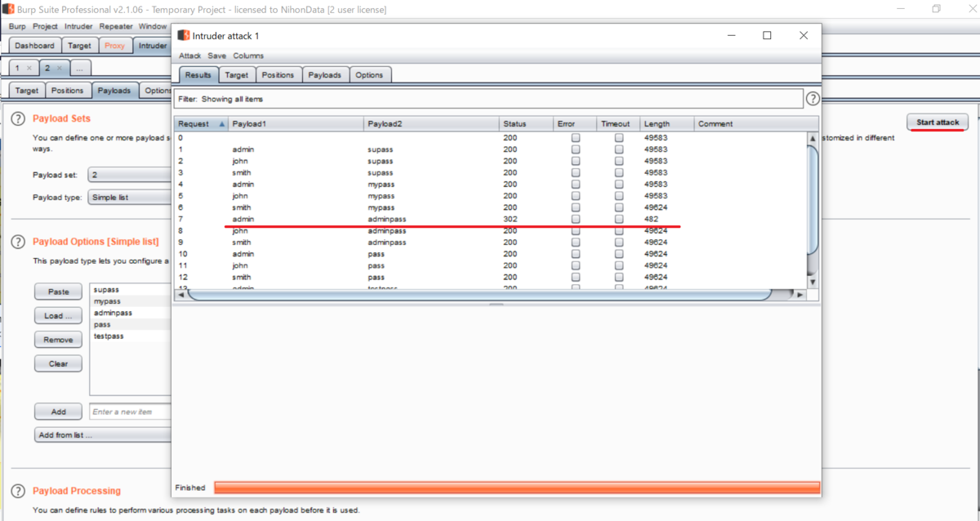
Task: Click the Load ... button
Action: (x=58, y=315)
